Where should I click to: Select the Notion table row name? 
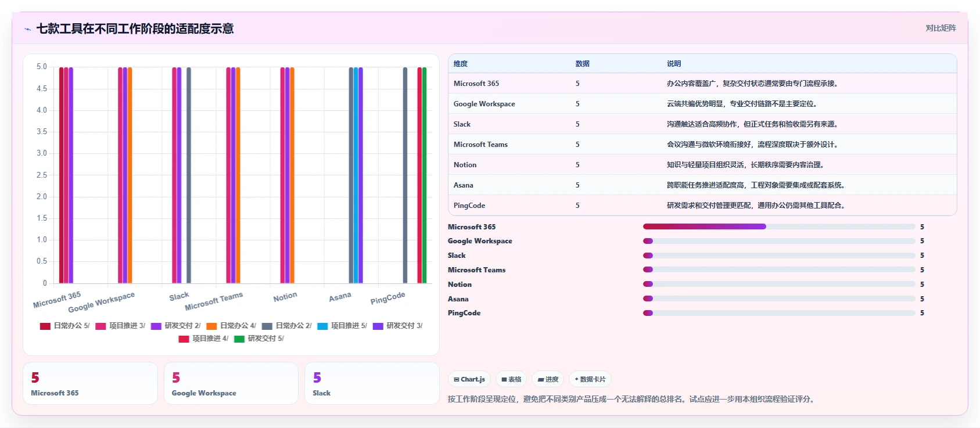pos(465,165)
